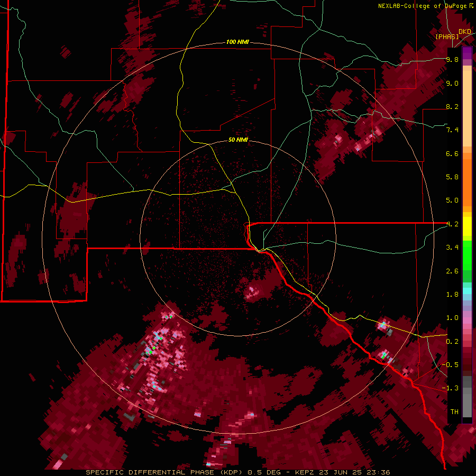Click the 9.0 value on the color scale

(x=452, y=83)
